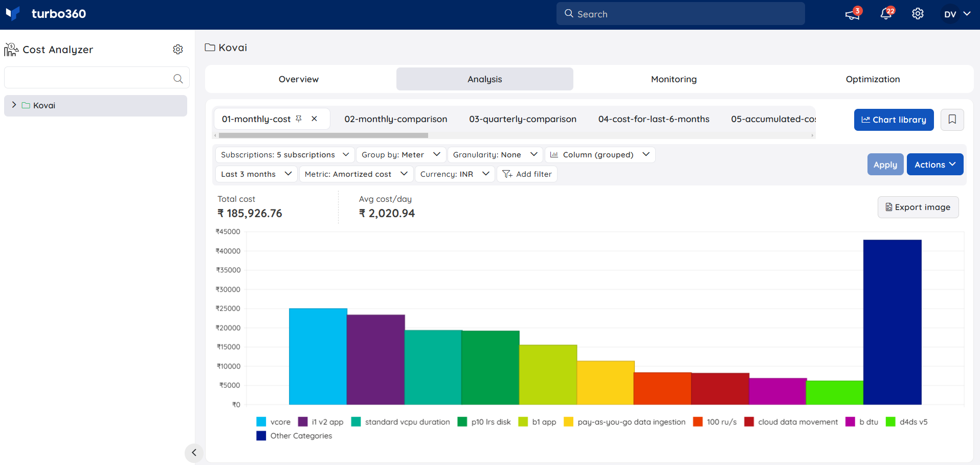Toggle standard vcpu duration legend swatch

click(x=356, y=422)
